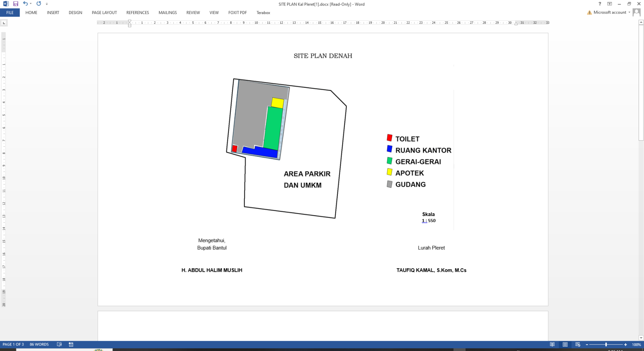Click the proofing errors status icon
The image size is (644, 351).
[x=59, y=344]
